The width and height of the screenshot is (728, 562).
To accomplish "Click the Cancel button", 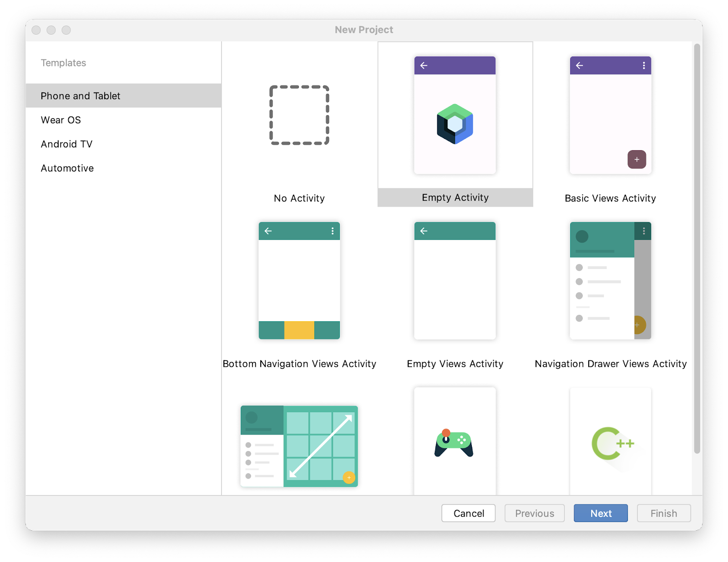I will (x=469, y=513).
